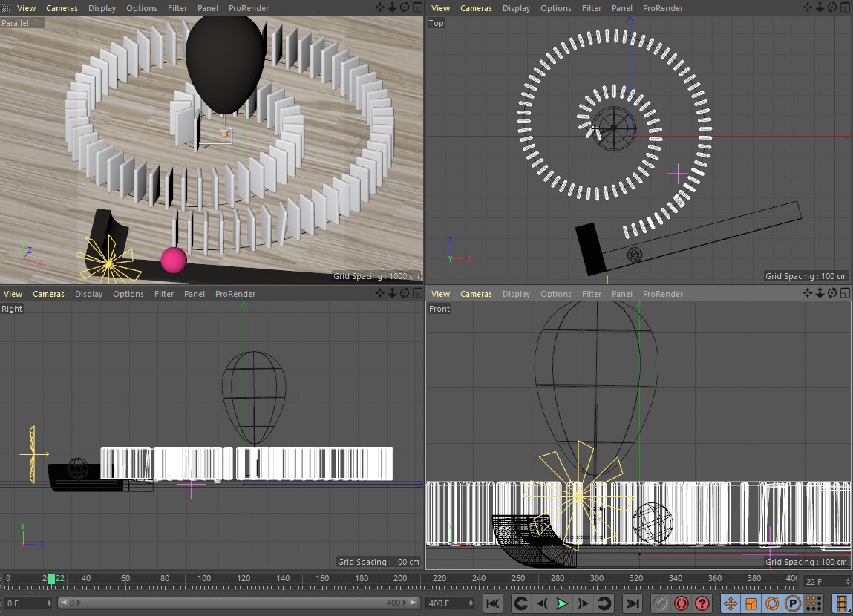Click the move-camera icon in Parallel viewport
The image size is (853, 616).
(379, 7)
